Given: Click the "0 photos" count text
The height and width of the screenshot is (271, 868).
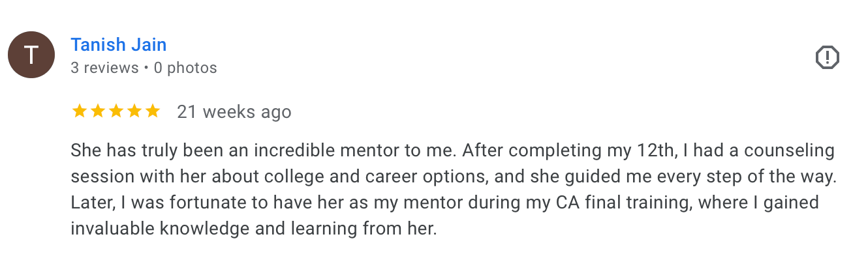Looking at the screenshot, I should click(x=185, y=68).
